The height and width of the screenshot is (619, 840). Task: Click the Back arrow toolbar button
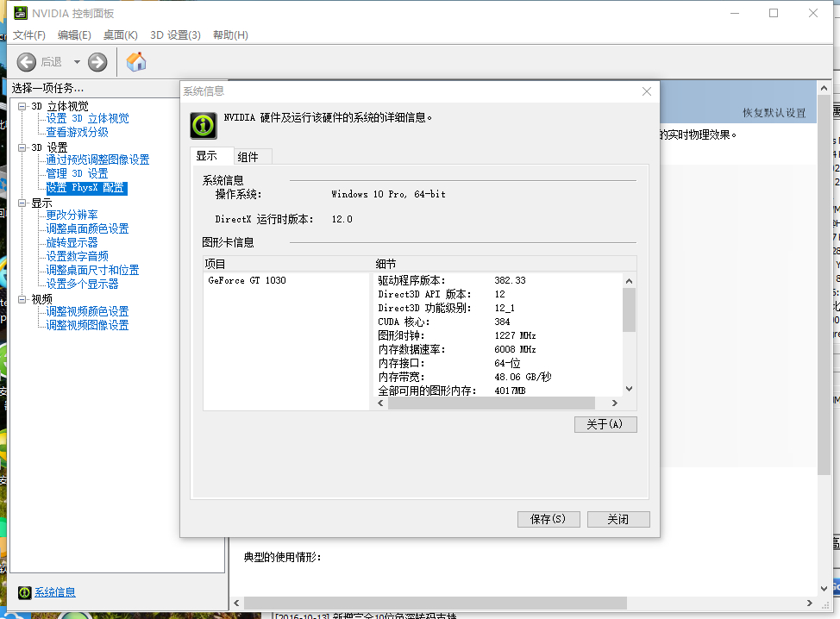pyautogui.click(x=26, y=62)
